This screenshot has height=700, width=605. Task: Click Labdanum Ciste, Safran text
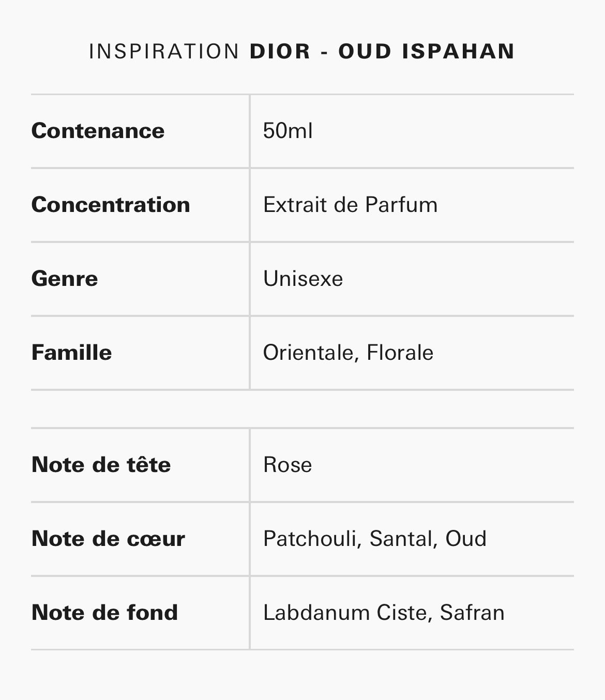(384, 612)
